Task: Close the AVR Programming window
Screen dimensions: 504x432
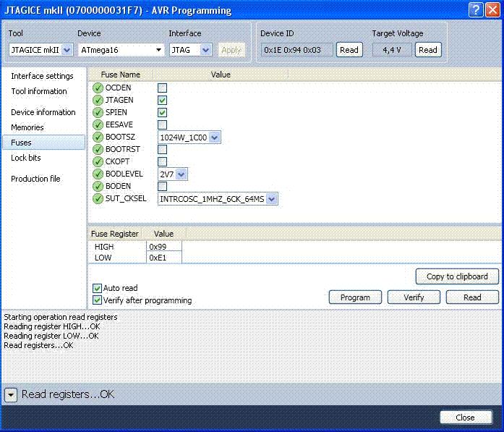Action: [492, 10]
